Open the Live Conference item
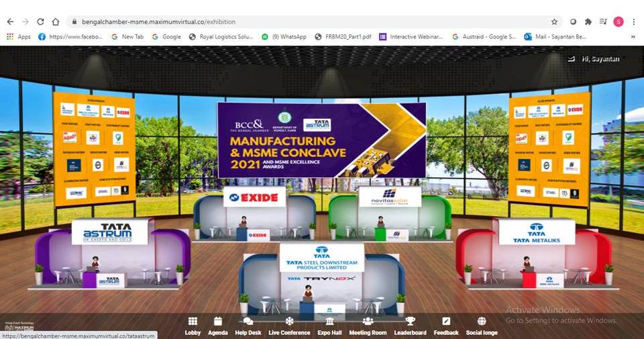 (289, 326)
